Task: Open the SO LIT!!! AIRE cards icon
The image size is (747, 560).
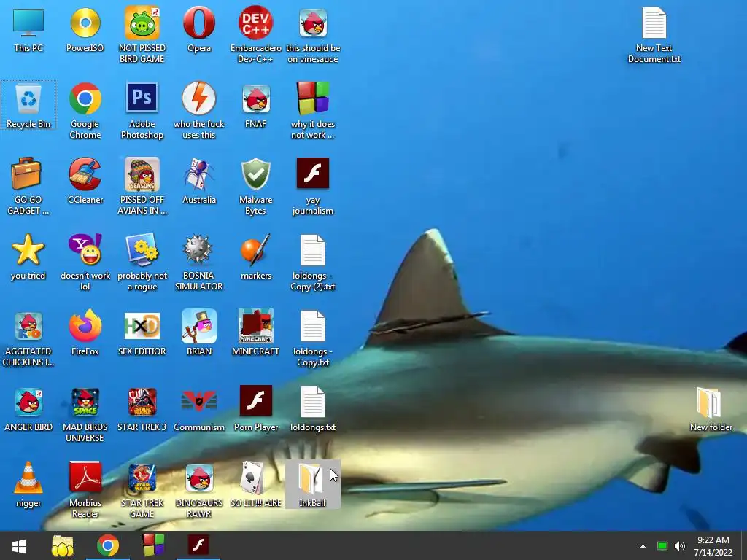Action: [256, 485]
